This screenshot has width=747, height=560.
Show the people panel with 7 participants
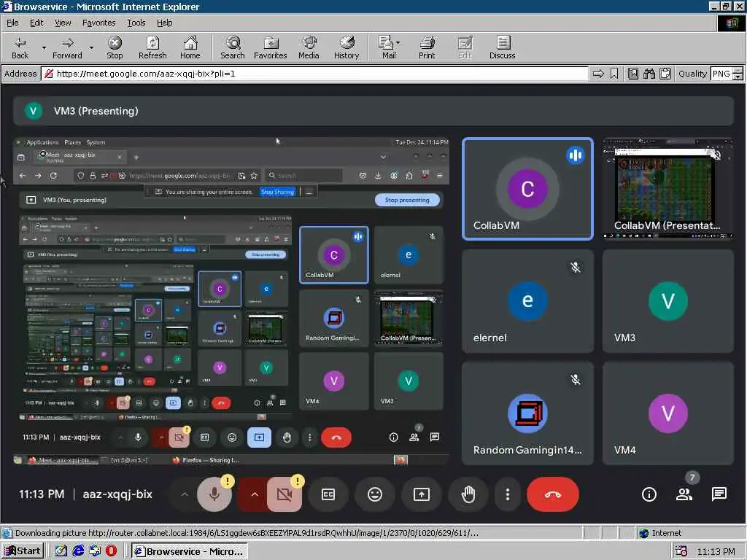coord(684,494)
